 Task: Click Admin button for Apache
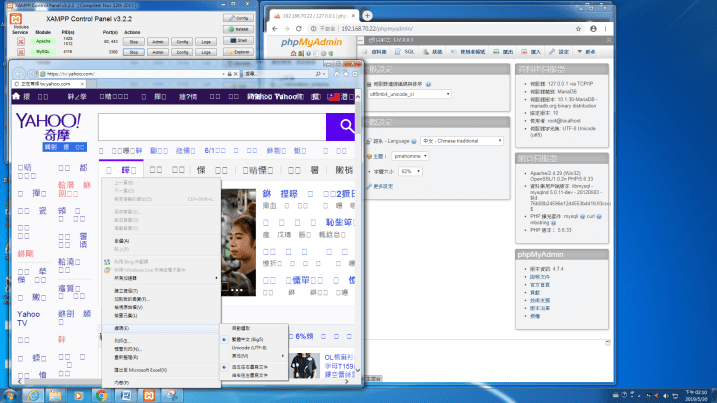click(x=157, y=40)
